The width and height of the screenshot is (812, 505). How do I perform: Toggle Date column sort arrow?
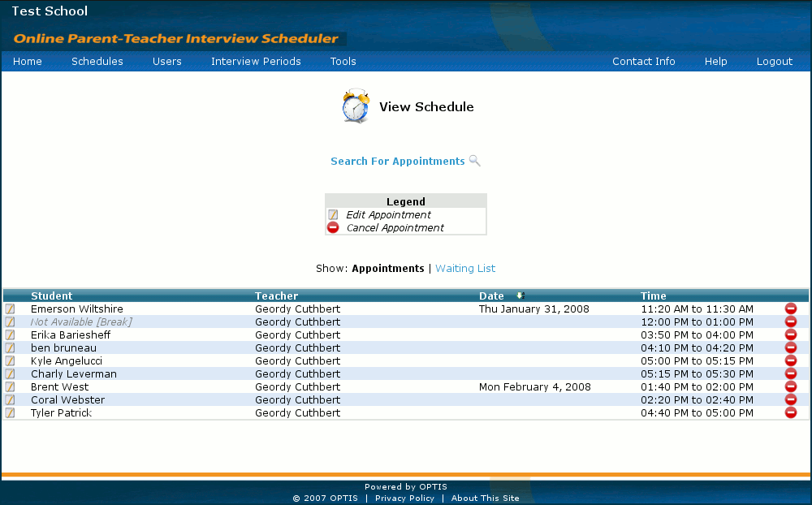520,296
